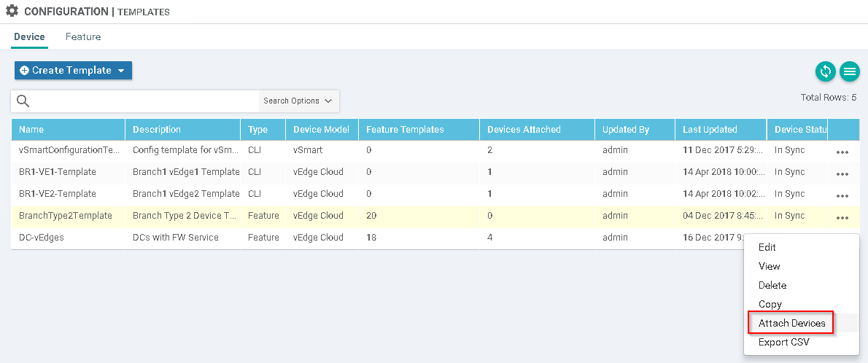Click the magnifying glass search icon
This screenshot has height=363, width=868.
(23, 101)
